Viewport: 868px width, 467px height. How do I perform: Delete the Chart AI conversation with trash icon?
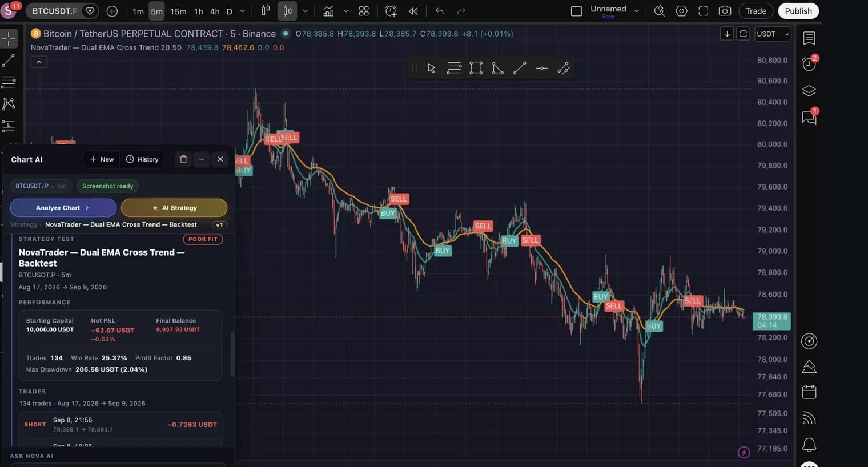183,159
